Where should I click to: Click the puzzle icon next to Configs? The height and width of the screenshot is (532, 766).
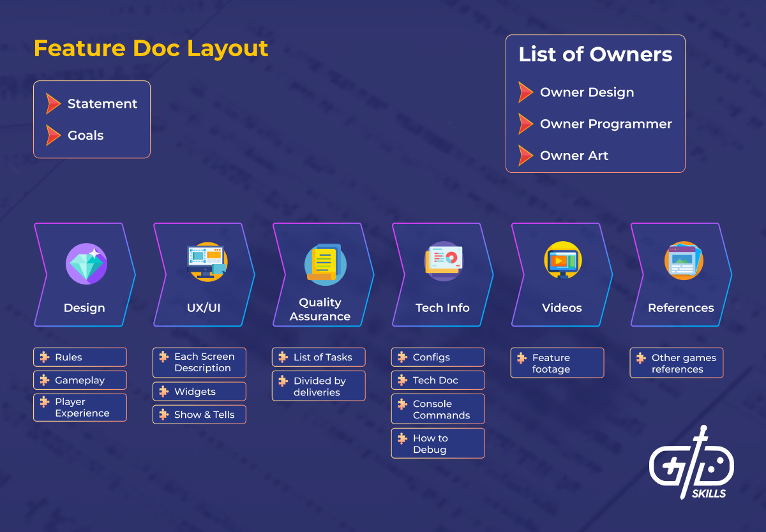(x=401, y=357)
